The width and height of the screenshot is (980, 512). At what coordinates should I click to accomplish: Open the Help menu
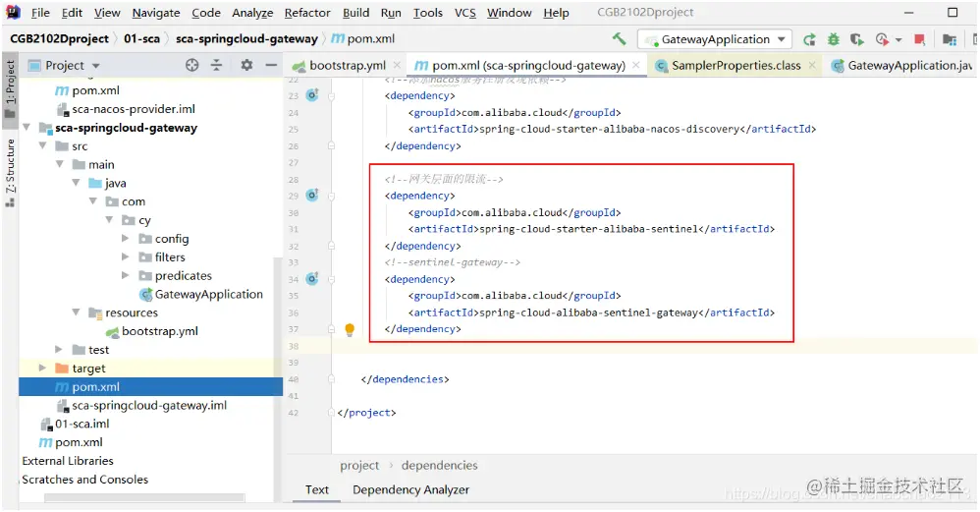click(x=556, y=13)
